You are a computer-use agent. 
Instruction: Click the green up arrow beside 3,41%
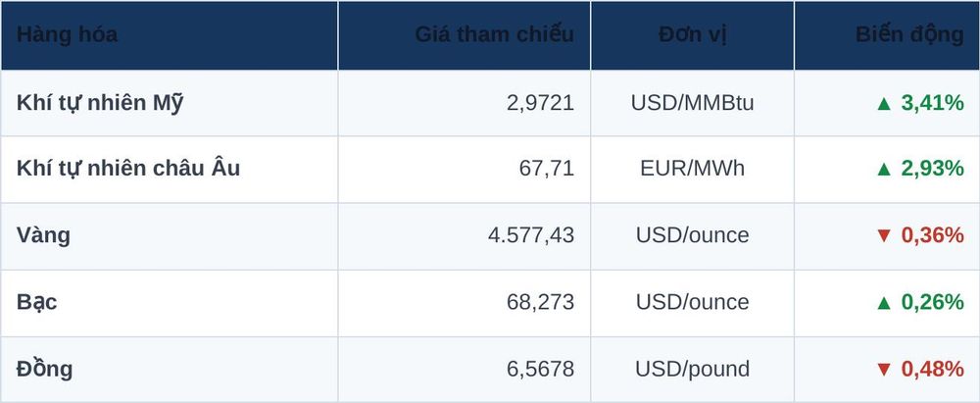(884, 103)
